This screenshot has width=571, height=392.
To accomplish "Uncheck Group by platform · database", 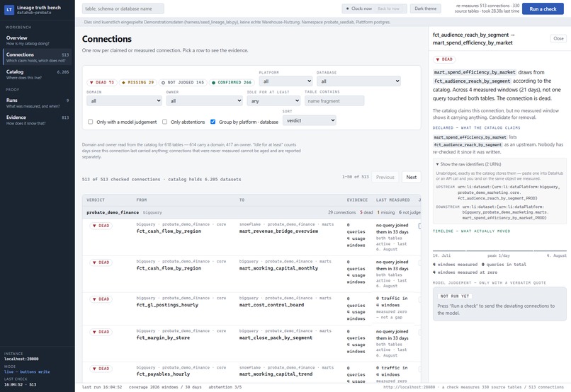I will pos(213,122).
